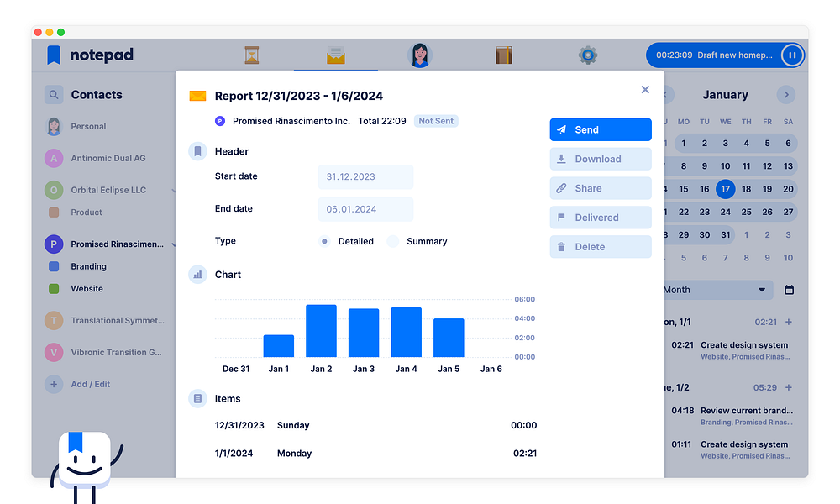Open the hourglass timer tab

tap(252, 55)
